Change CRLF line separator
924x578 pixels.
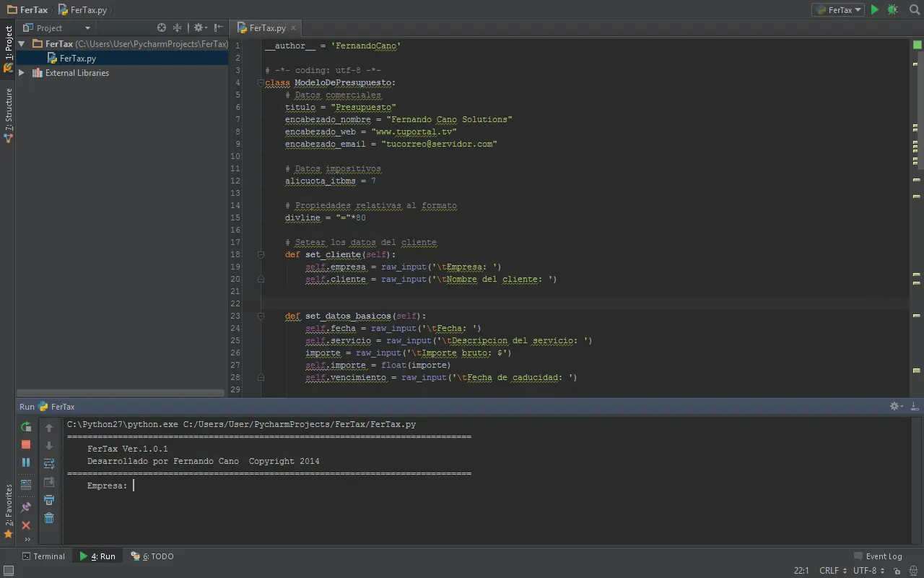pyautogui.click(x=832, y=571)
